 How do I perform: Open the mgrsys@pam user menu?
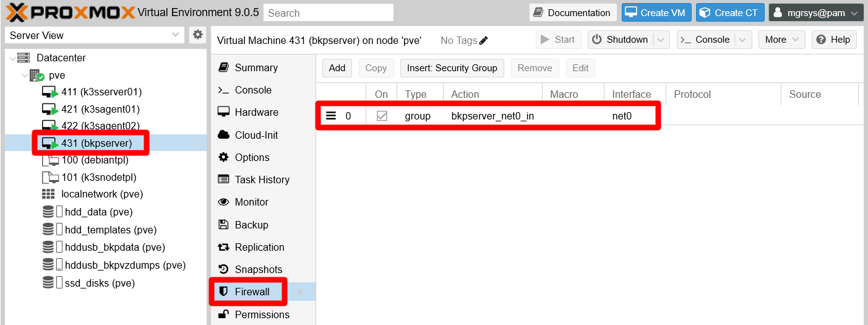pyautogui.click(x=816, y=12)
